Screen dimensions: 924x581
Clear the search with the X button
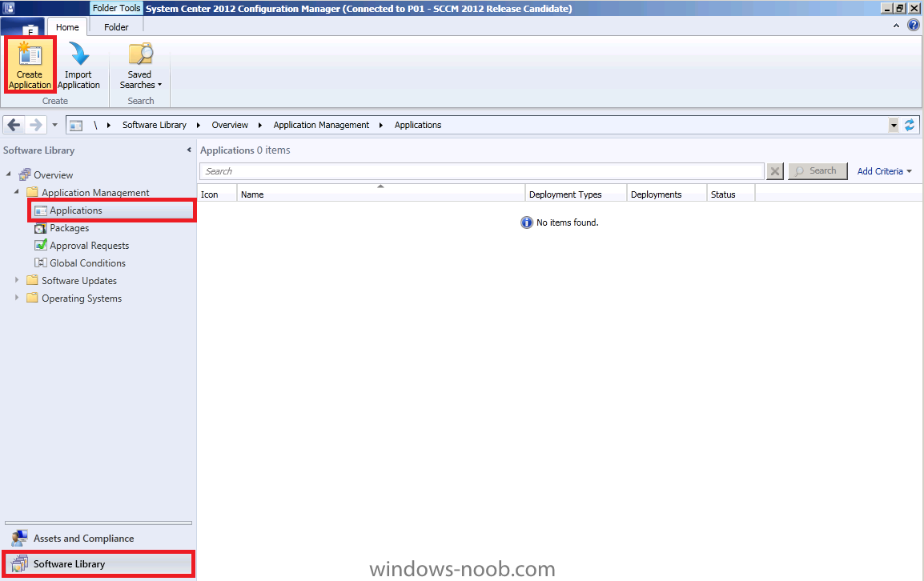click(x=775, y=171)
